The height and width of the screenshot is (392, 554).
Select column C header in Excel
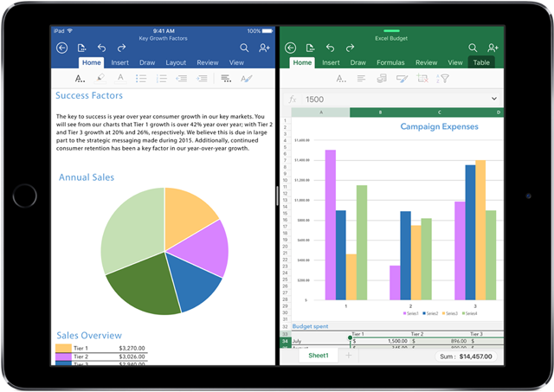(x=440, y=112)
